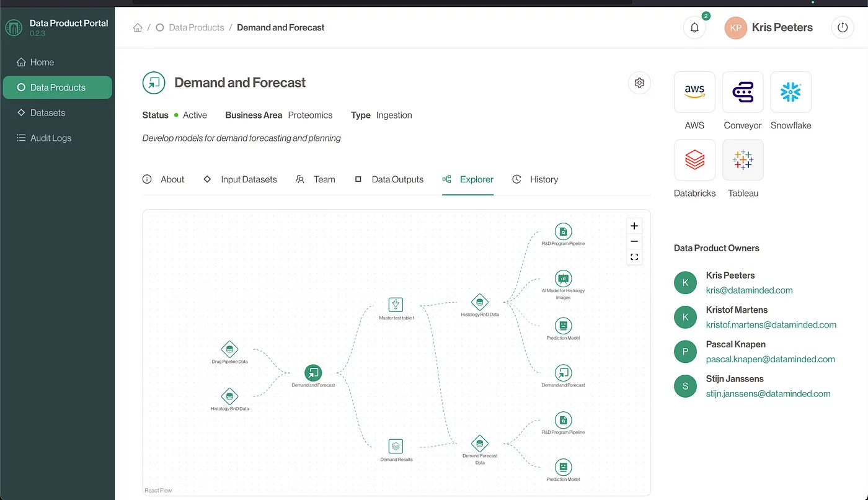This screenshot has height=500, width=868.
Task: Click the Kristof Martens owner avatar
Action: tap(685, 317)
